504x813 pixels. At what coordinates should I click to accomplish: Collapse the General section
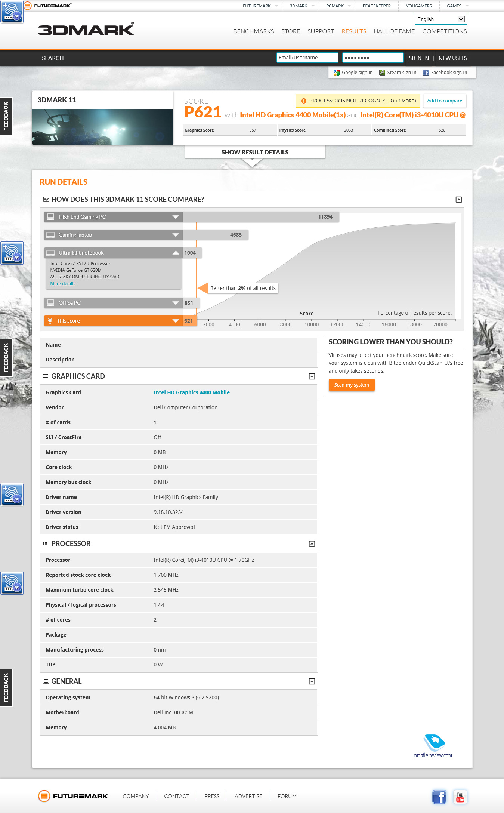(312, 681)
